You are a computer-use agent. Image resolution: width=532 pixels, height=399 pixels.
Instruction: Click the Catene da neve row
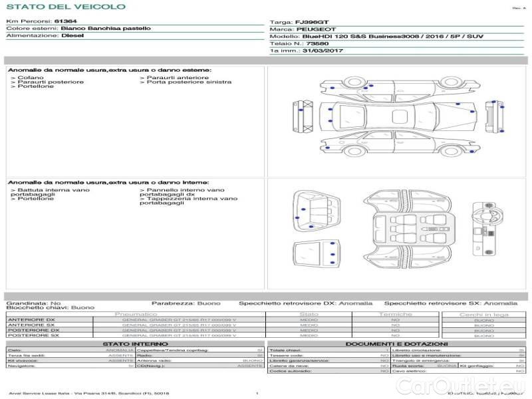pos(329,366)
